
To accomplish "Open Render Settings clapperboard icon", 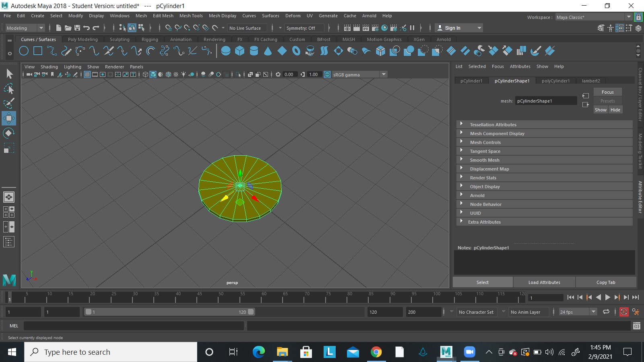I will 375,28.
